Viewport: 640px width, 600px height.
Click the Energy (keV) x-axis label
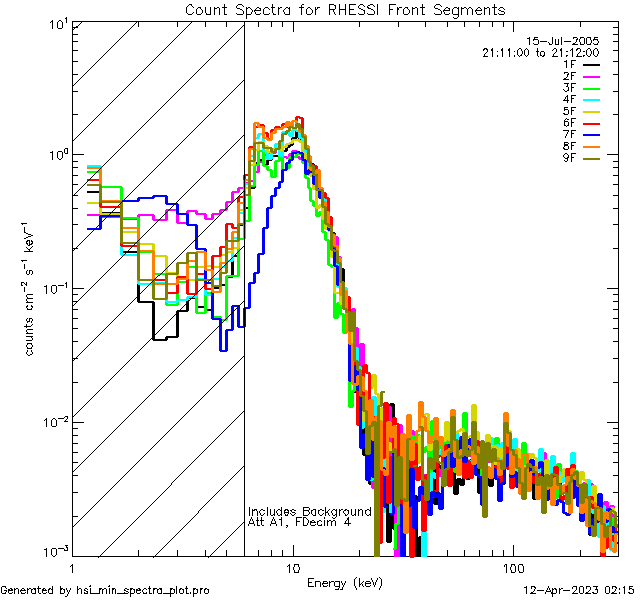tap(345, 582)
